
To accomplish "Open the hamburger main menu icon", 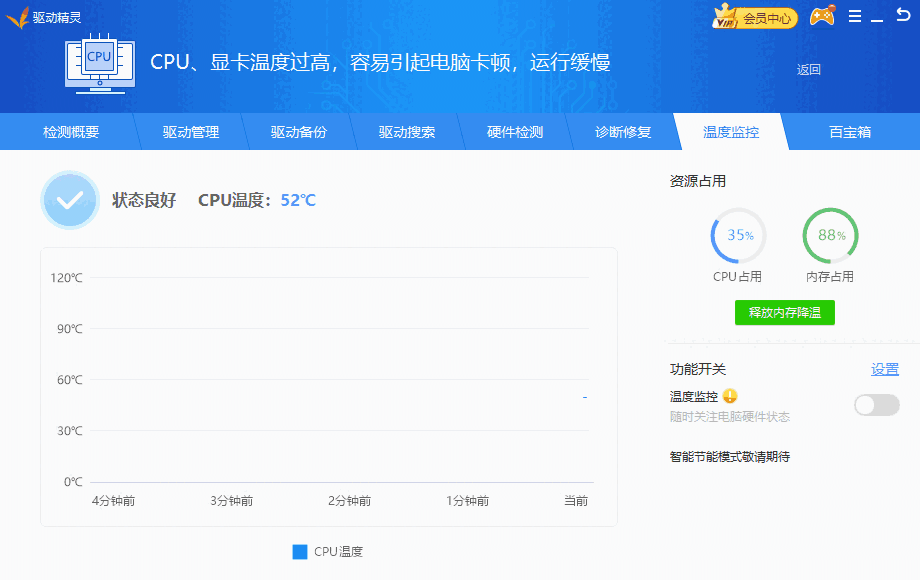I will point(855,17).
